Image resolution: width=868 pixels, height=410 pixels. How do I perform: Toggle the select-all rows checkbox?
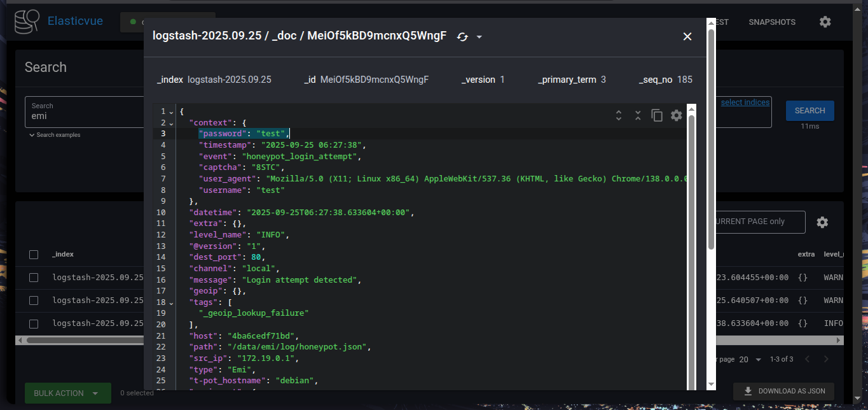(34, 255)
